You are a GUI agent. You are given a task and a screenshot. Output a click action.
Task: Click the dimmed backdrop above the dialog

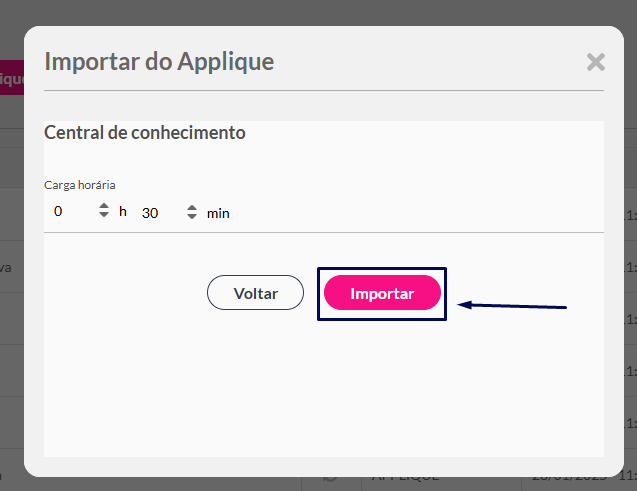pyautogui.click(x=318, y=12)
